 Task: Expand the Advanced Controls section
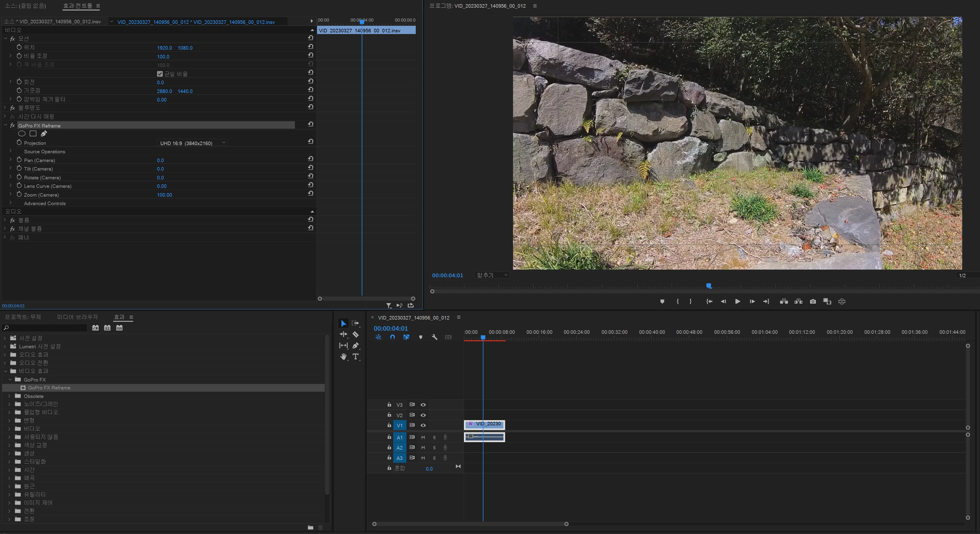click(x=11, y=203)
